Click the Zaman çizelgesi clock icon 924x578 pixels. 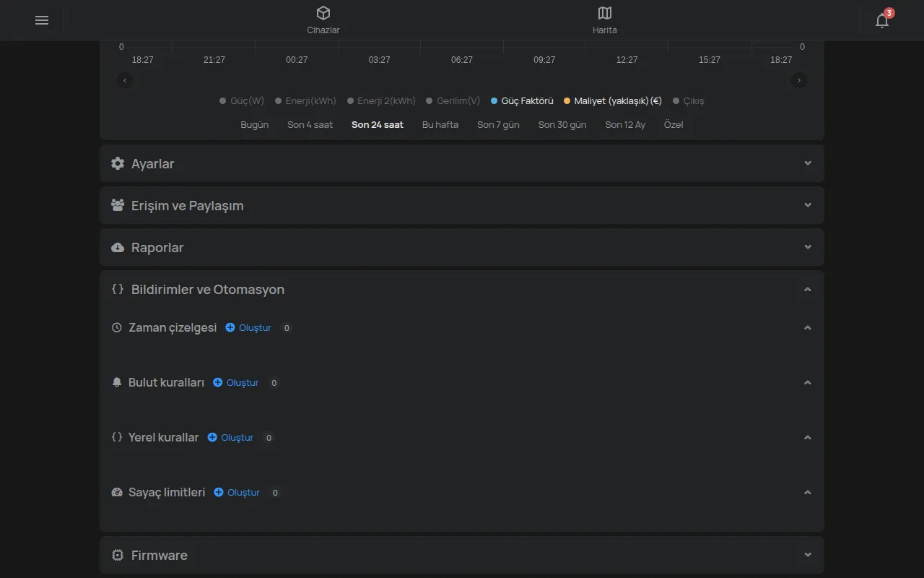(x=117, y=327)
